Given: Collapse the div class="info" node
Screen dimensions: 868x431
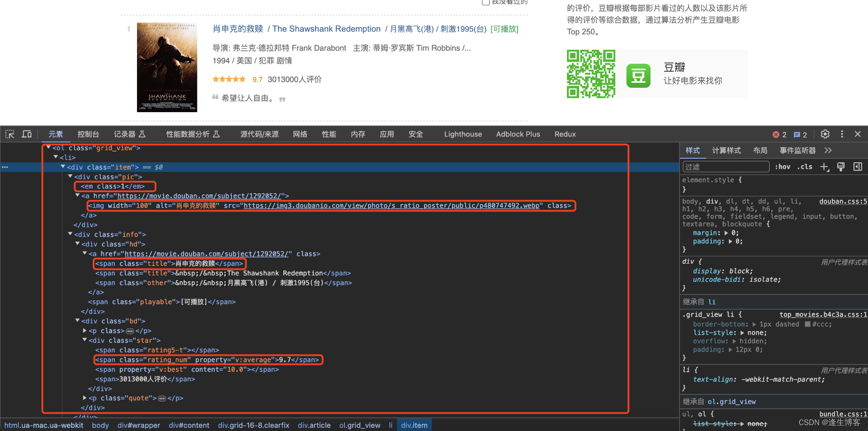Looking at the screenshot, I should pyautogui.click(x=70, y=234).
